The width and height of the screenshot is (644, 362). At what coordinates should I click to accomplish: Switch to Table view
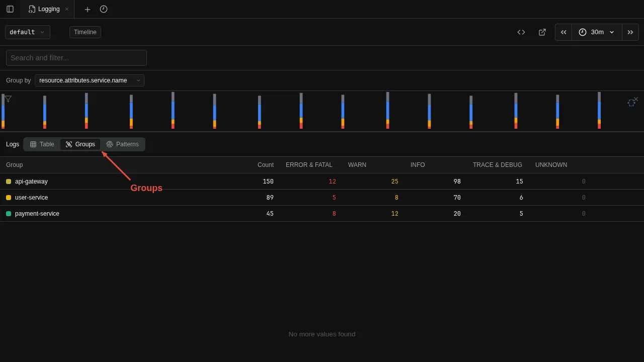point(42,144)
